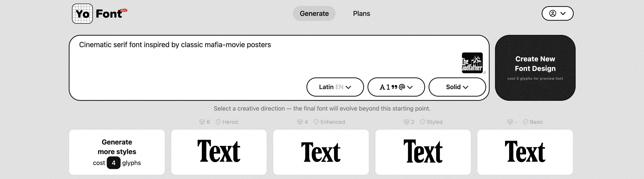Open the Latin EN language dropdown
The height and width of the screenshot is (179, 644).
(335, 87)
